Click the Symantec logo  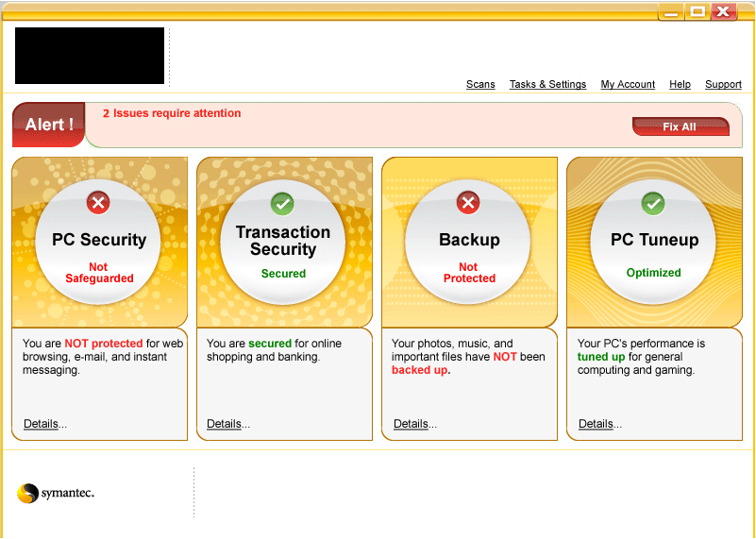pos(56,493)
